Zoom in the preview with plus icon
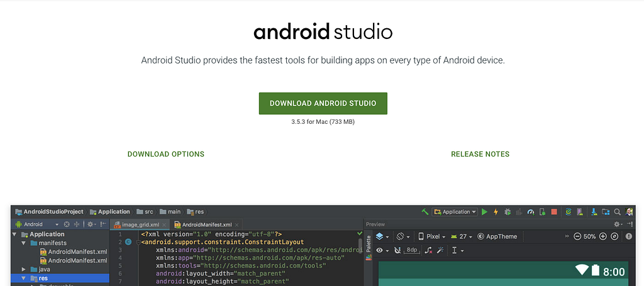 coord(602,236)
